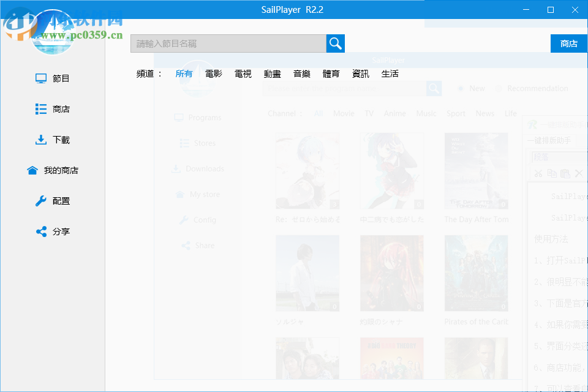Open the 下載 (Downloads) panel
The height and width of the screenshot is (392, 588).
pyautogui.click(x=54, y=140)
